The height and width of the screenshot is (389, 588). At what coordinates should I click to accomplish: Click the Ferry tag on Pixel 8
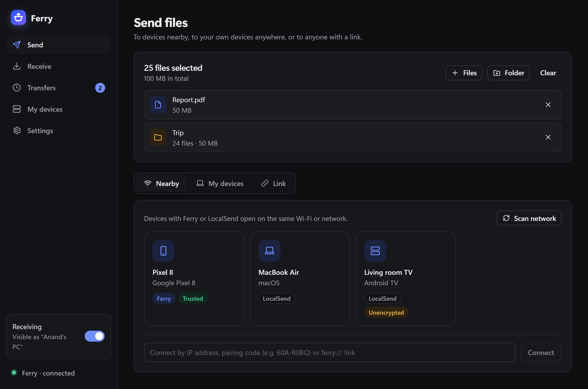164,298
